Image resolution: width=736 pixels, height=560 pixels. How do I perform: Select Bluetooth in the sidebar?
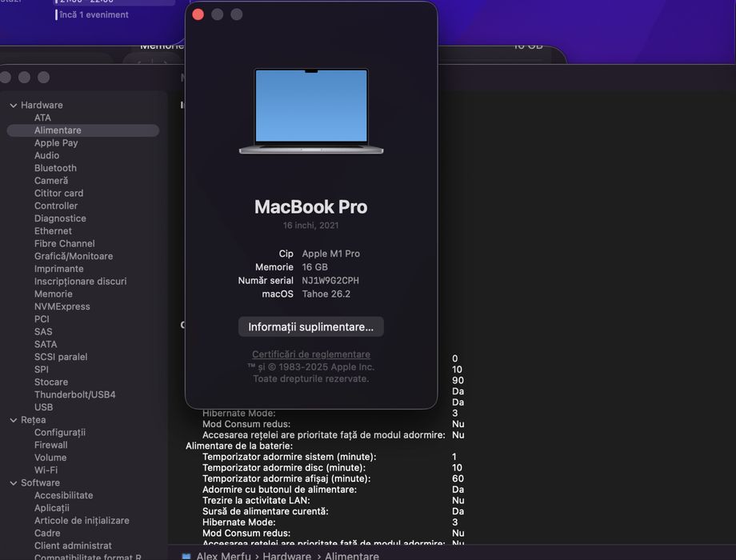pos(55,168)
